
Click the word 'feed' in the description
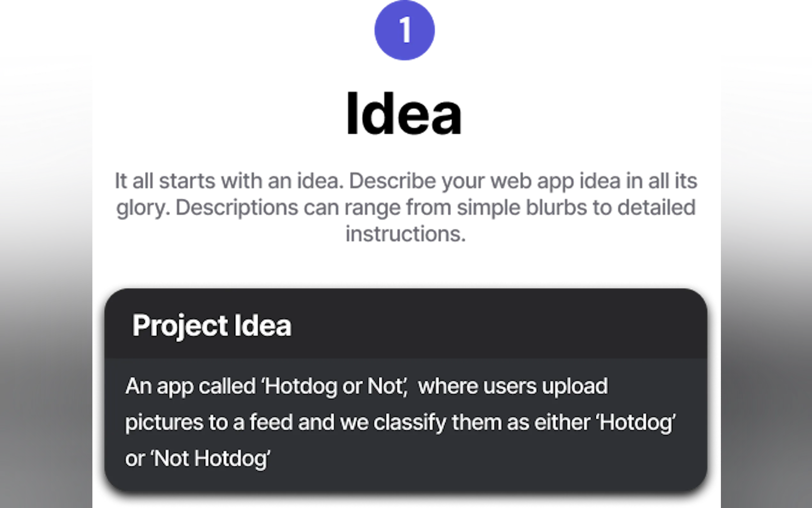tap(271, 422)
